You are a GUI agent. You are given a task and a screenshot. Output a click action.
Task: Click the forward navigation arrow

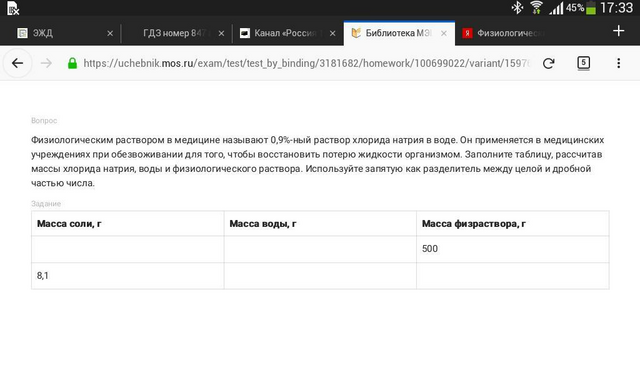[x=46, y=63]
